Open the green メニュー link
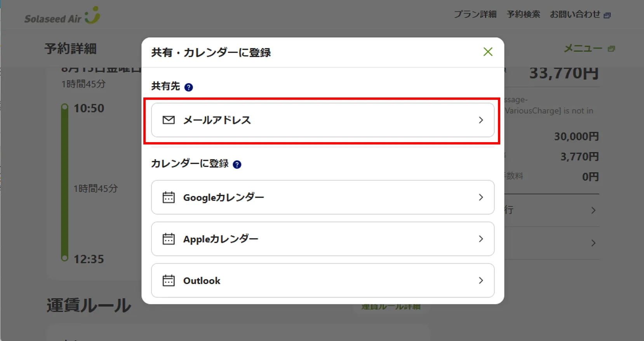This screenshot has width=644, height=341. (x=583, y=49)
